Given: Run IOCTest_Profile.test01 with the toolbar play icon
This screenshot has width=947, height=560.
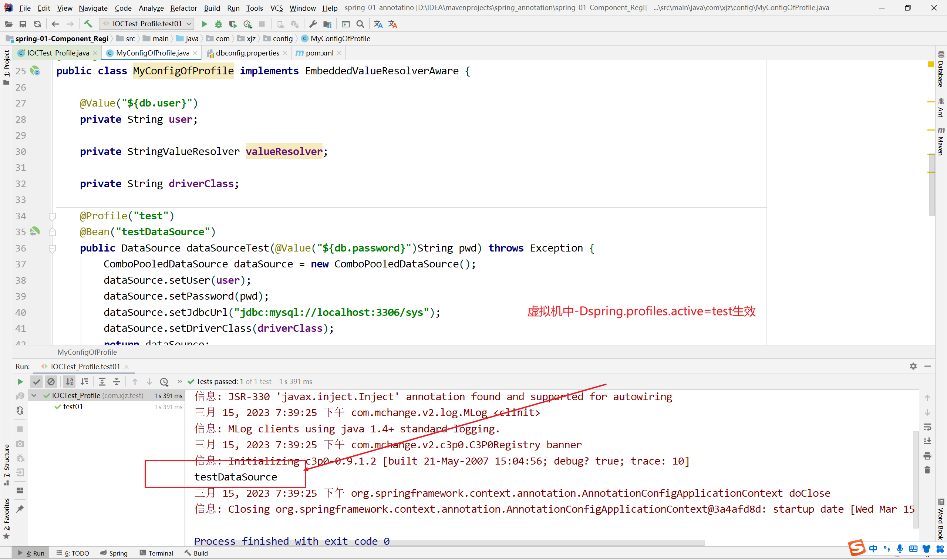Looking at the screenshot, I should (x=204, y=24).
